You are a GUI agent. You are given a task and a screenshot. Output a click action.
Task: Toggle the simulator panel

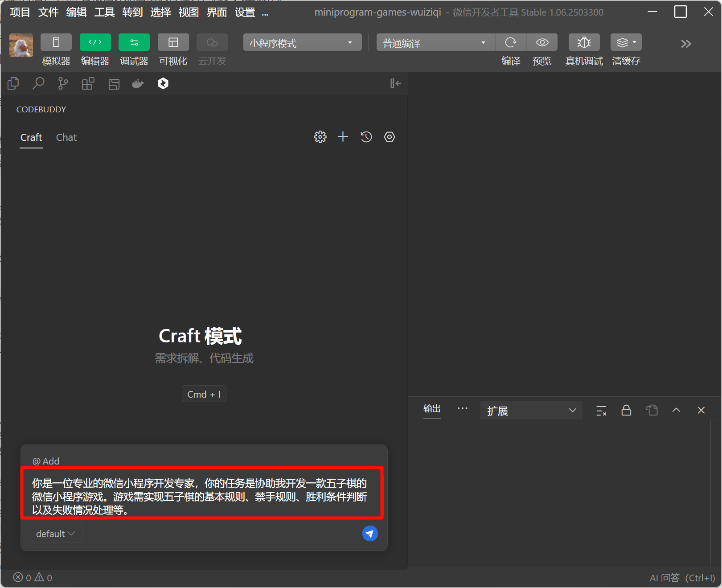56,43
